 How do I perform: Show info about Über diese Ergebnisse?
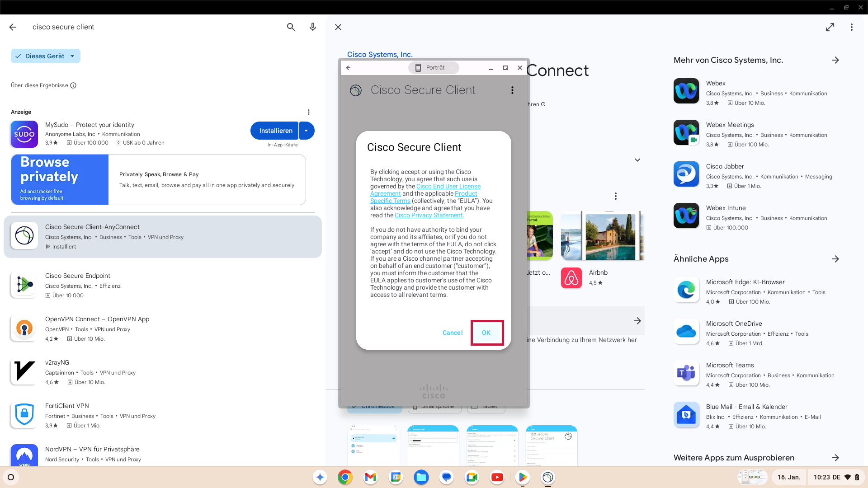click(x=73, y=85)
